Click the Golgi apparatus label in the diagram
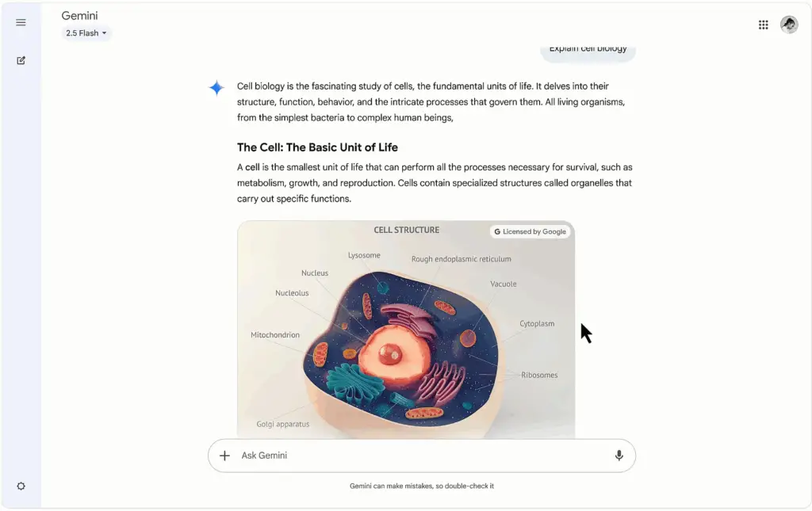The width and height of the screenshot is (812, 511). pyautogui.click(x=283, y=424)
